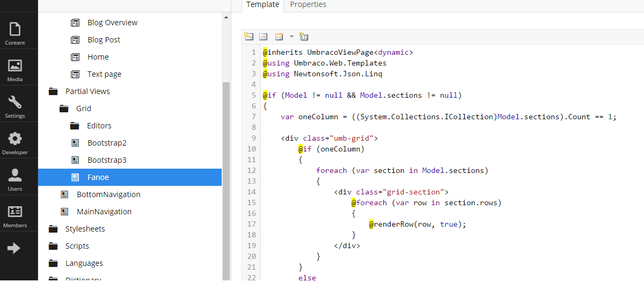Screen dimensions: 644x282
Task: Click the Editors folder icon
Action: tap(75, 126)
